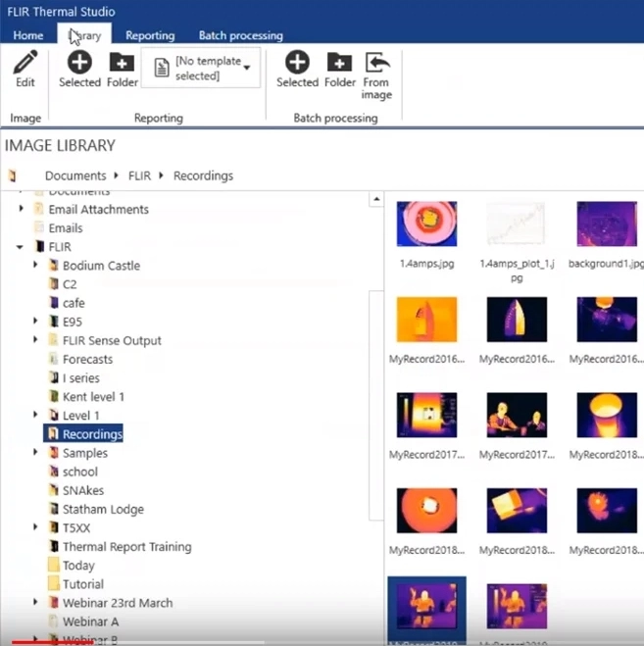644x646 pixels.
Task: Go to the Home tab
Action: tap(28, 36)
